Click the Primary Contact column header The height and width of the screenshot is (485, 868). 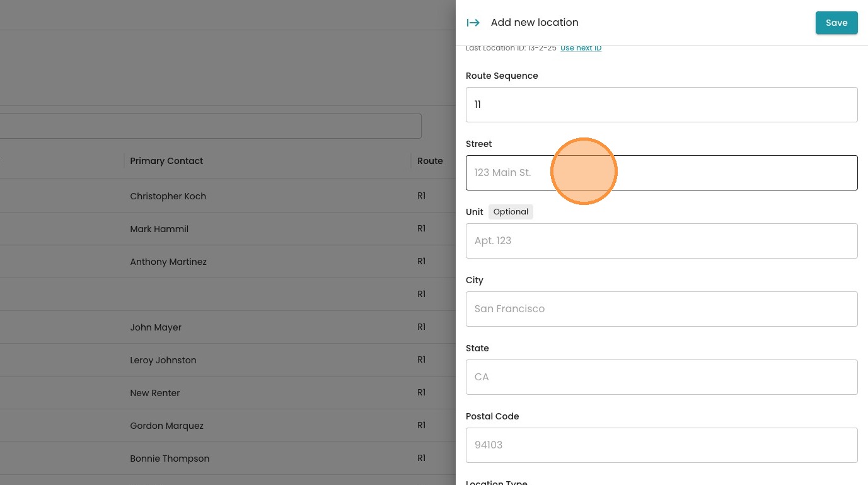click(x=166, y=161)
